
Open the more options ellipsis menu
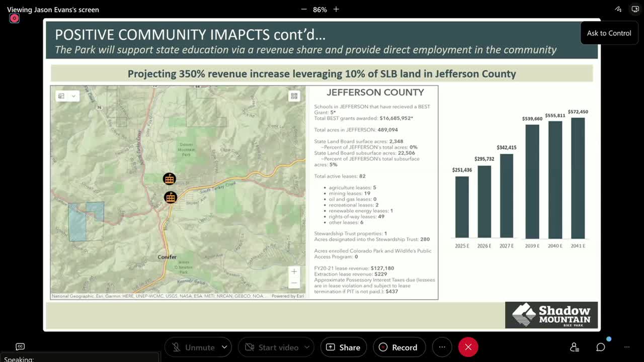pos(442,347)
